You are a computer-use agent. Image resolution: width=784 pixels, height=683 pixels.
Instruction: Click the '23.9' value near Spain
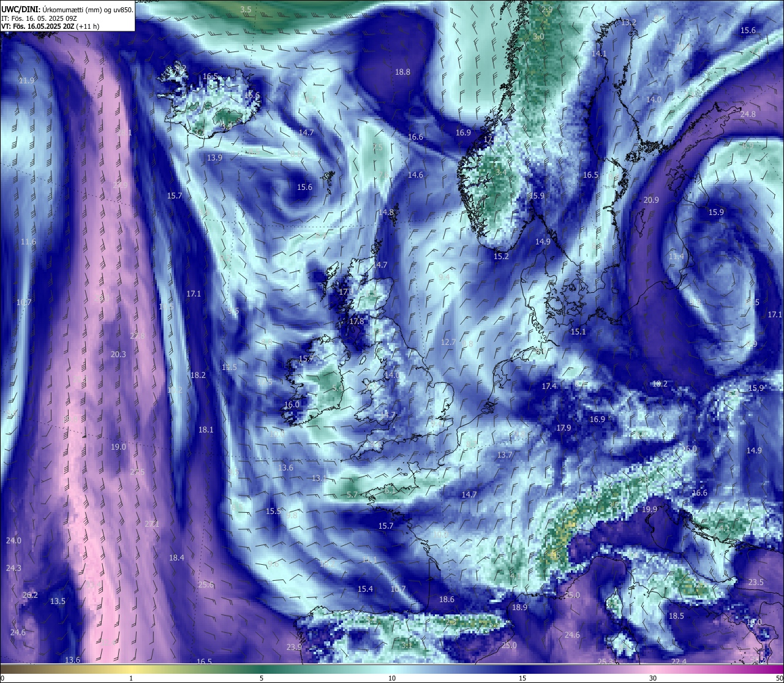pos(294,647)
